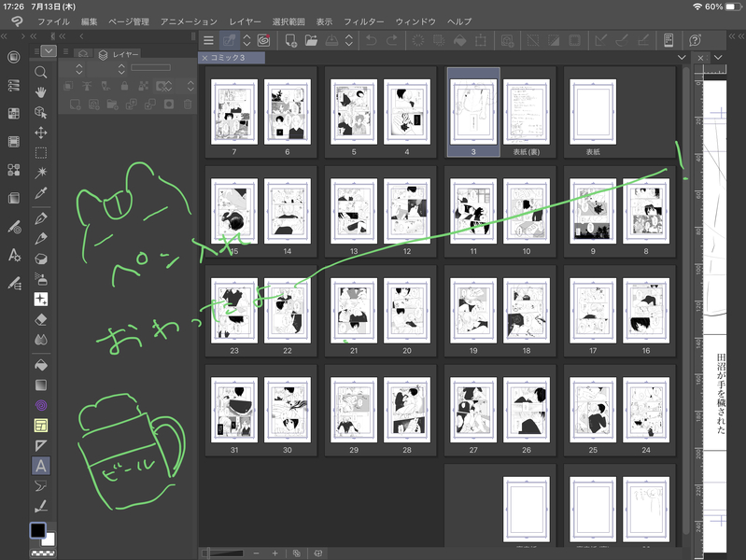Open the help question-mark icon
Viewport: 746px width, 560px height.
click(x=695, y=40)
